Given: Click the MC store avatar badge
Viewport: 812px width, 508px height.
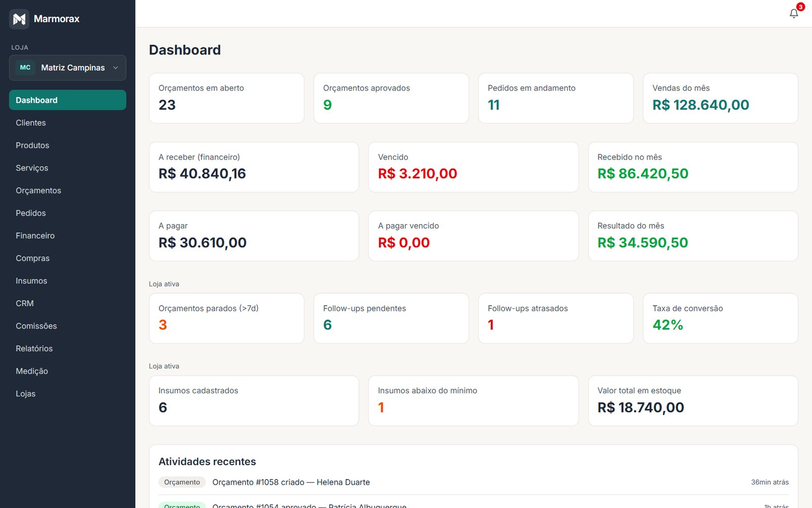Looking at the screenshot, I should click(25, 68).
